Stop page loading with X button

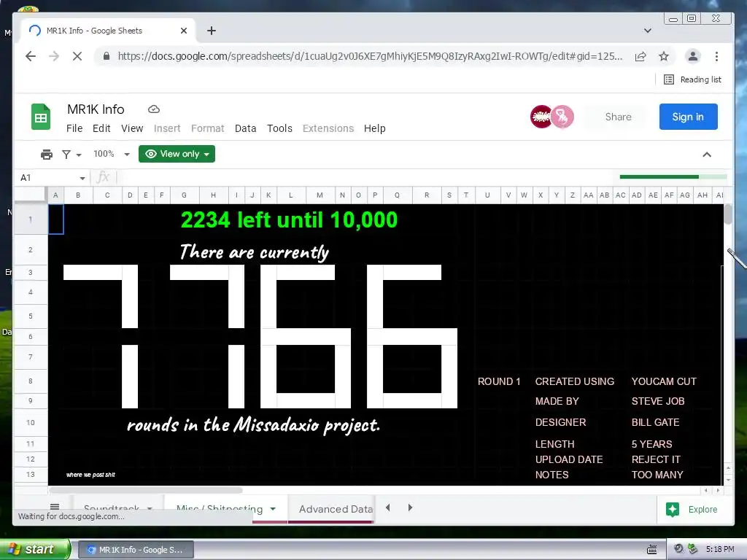click(77, 56)
